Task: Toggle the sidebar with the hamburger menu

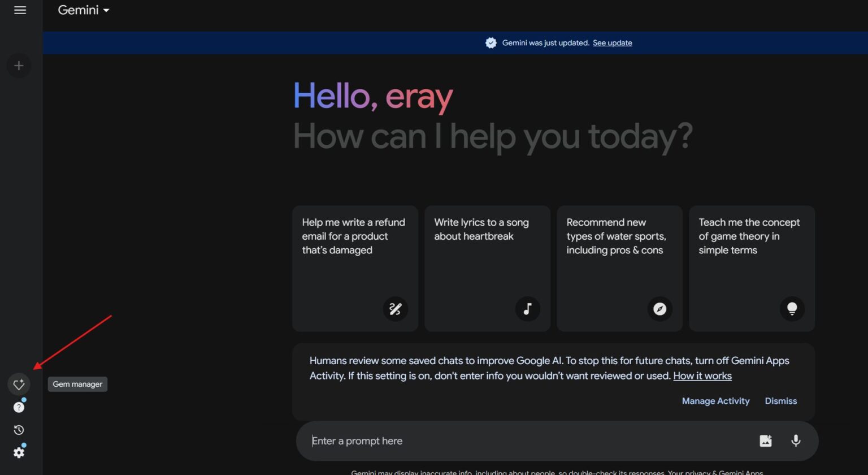Action: (x=19, y=10)
